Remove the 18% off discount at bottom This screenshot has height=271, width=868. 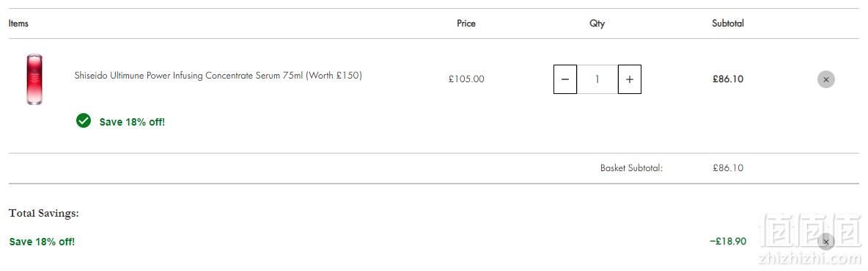(826, 242)
